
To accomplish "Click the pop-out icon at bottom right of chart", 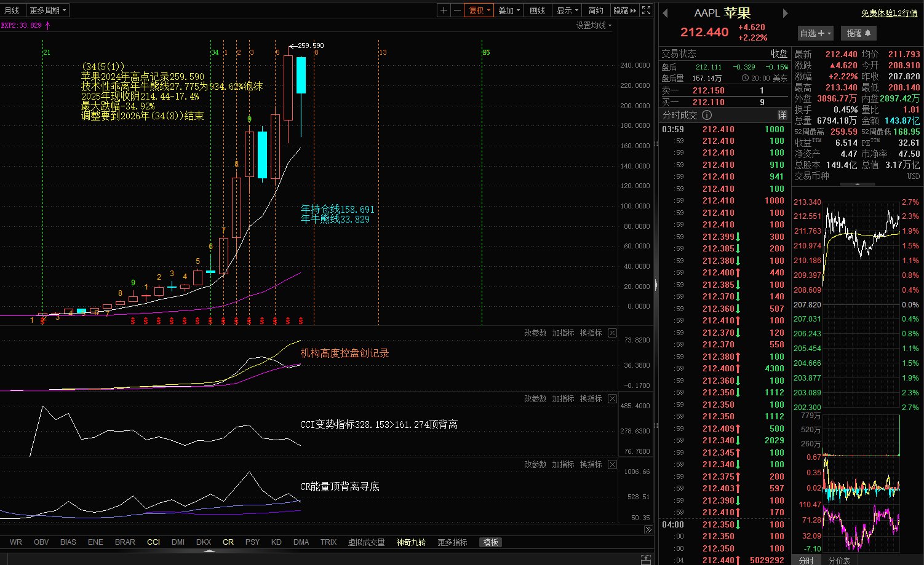I will (x=645, y=559).
